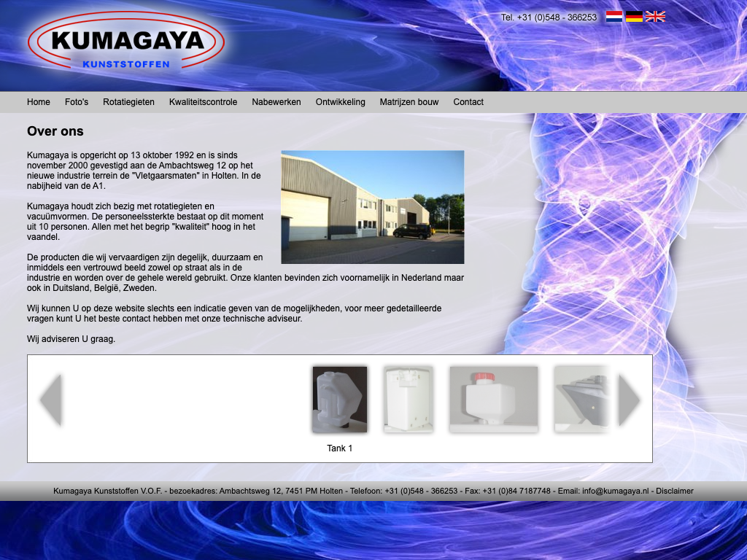Switch language with the Dutch flag
Viewport: 747px width, 560px height.
614,17
